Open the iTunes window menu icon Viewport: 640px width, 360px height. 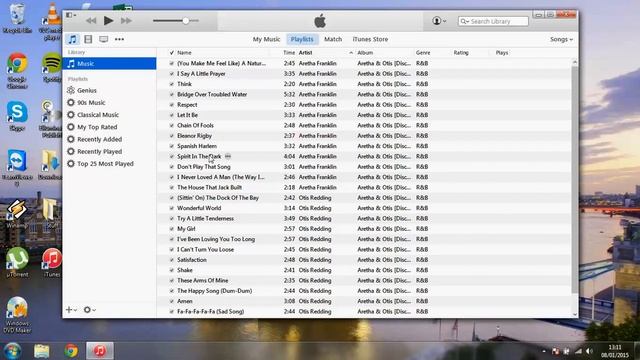[x=71, y=15]
